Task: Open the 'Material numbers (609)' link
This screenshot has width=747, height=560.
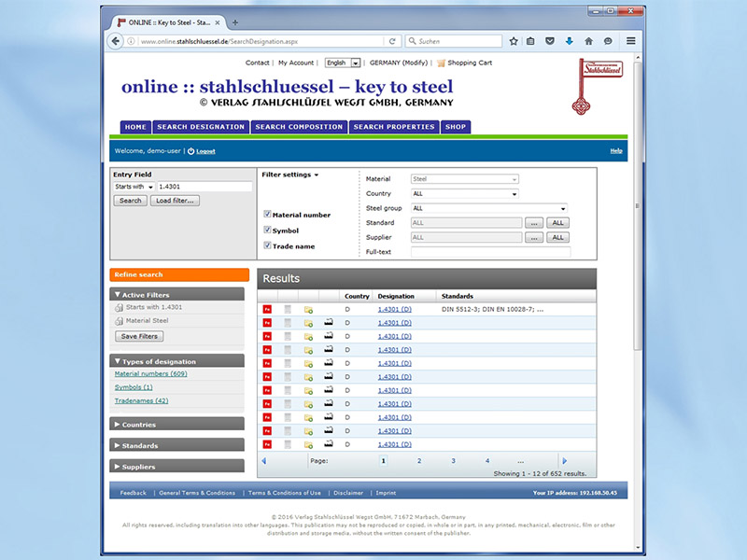Action: coord(150,374)
